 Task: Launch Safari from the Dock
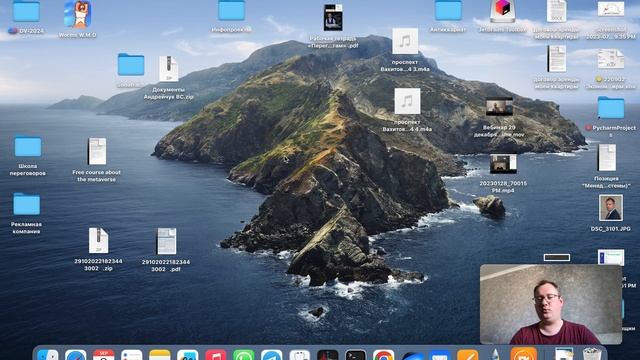point(76,355)
